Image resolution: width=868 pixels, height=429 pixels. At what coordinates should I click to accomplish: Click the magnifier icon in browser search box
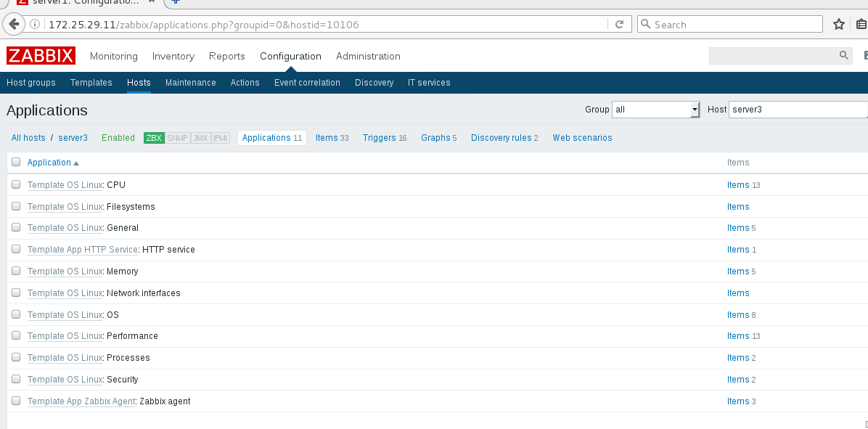(646, 25)
